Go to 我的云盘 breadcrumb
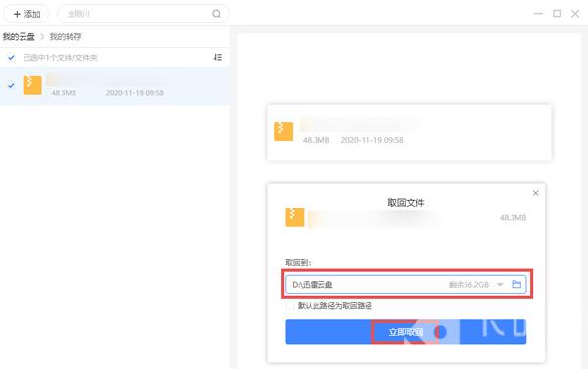Screen dimensions: 588x369 [x=19, y=37]
